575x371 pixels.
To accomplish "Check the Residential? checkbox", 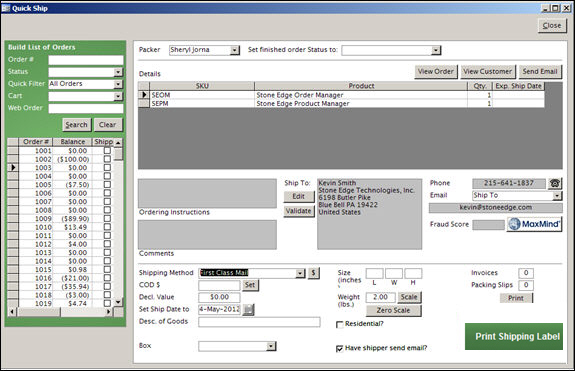I will click(x=340, y=324).
